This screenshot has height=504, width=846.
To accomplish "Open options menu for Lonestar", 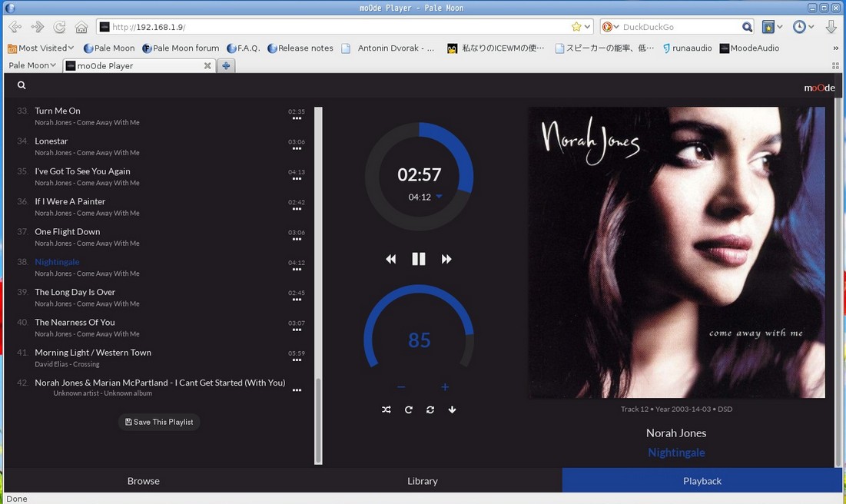I will click(297, 149).
